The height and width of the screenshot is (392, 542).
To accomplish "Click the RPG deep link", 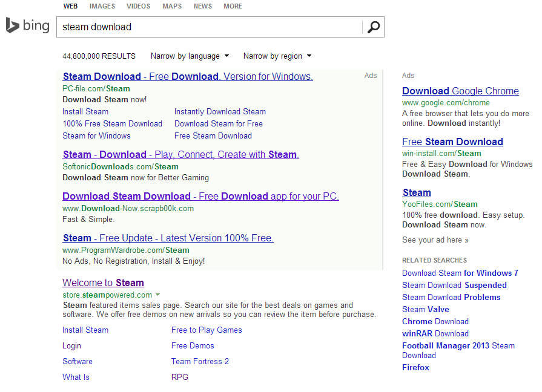I will pyautogui.click(x=180, y=377).
